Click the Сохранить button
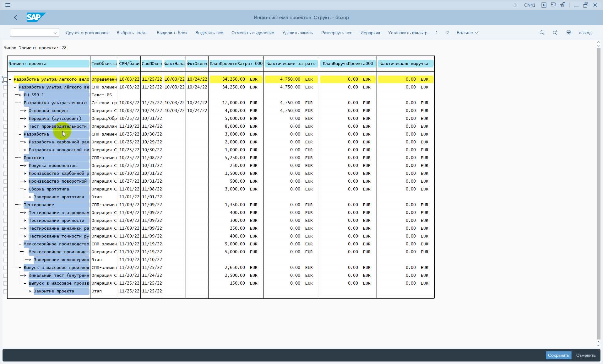The image size is (603, 364). pyautogui.click(x=558, y=355)
